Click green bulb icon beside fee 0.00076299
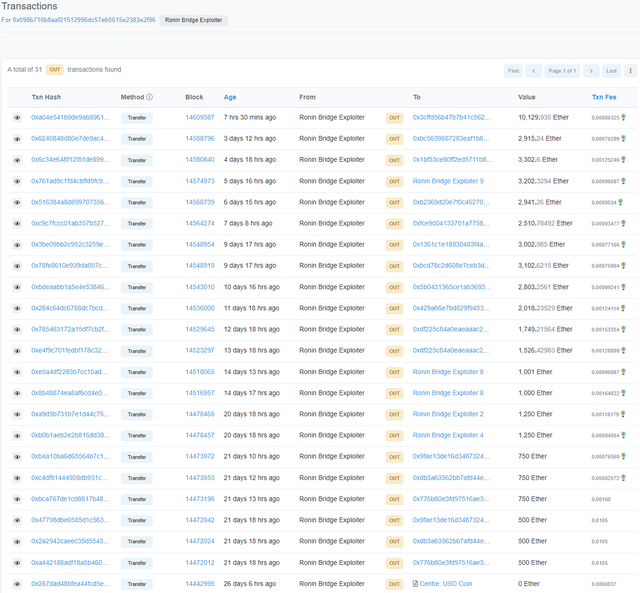The height and width of the screenshot is (593, 640). [623, 139]
